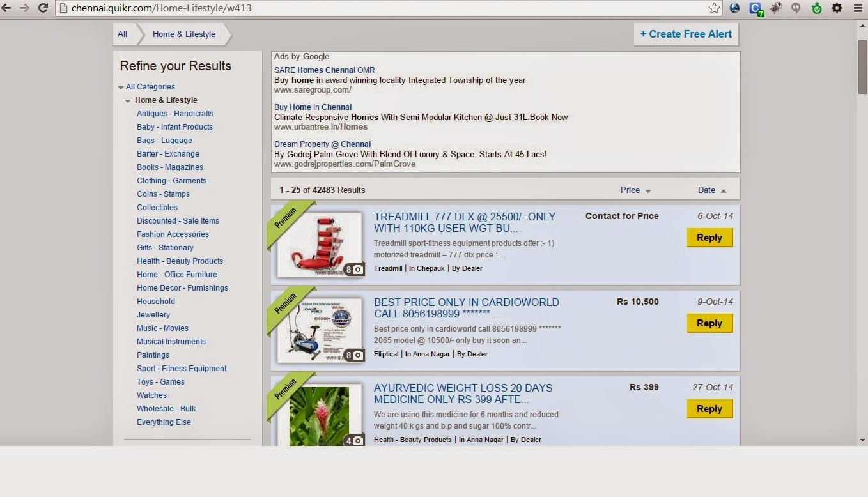
Task: Click the globe extension icon
Action: pos(734,8)
